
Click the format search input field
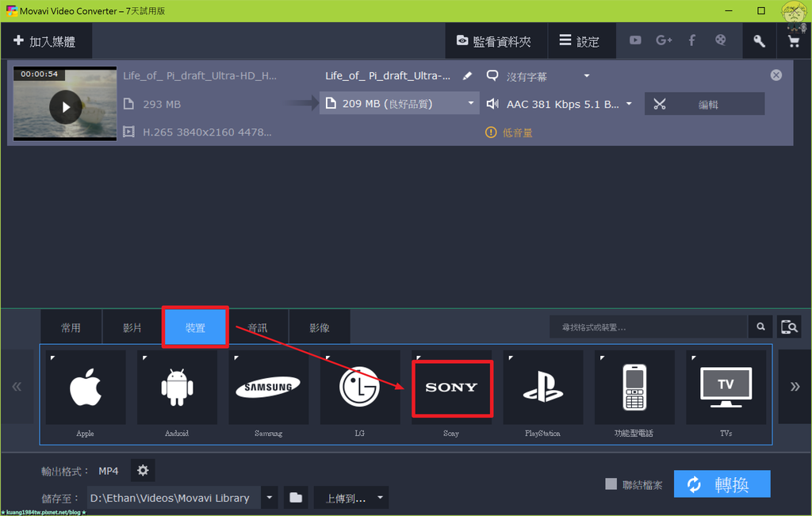pyautogui.click(x=649, y=327)
